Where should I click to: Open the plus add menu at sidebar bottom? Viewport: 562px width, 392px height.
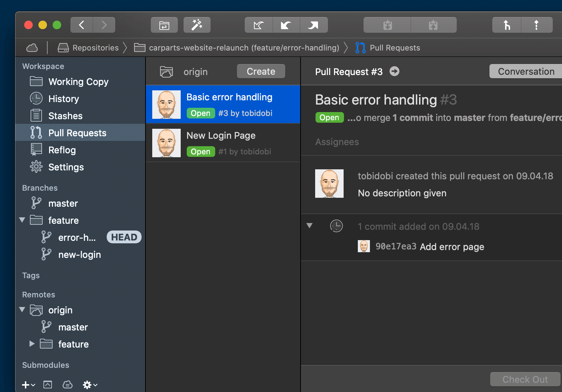28,385
